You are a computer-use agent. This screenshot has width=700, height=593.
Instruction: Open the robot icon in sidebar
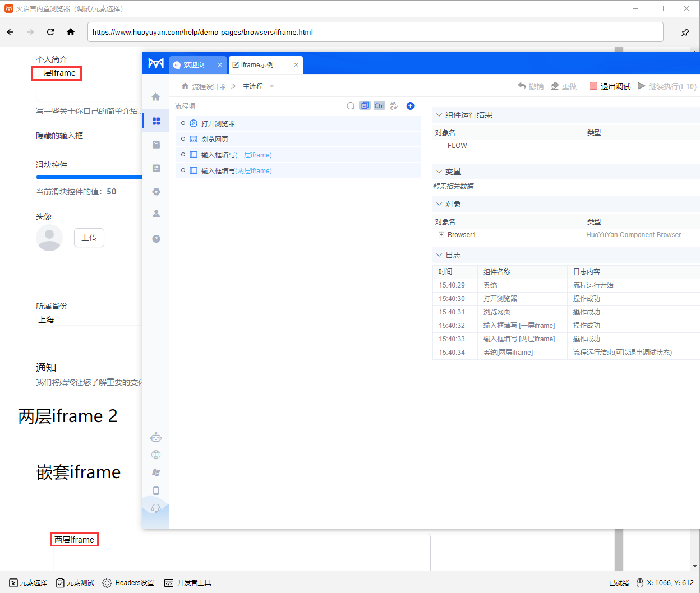click(156, 437)
